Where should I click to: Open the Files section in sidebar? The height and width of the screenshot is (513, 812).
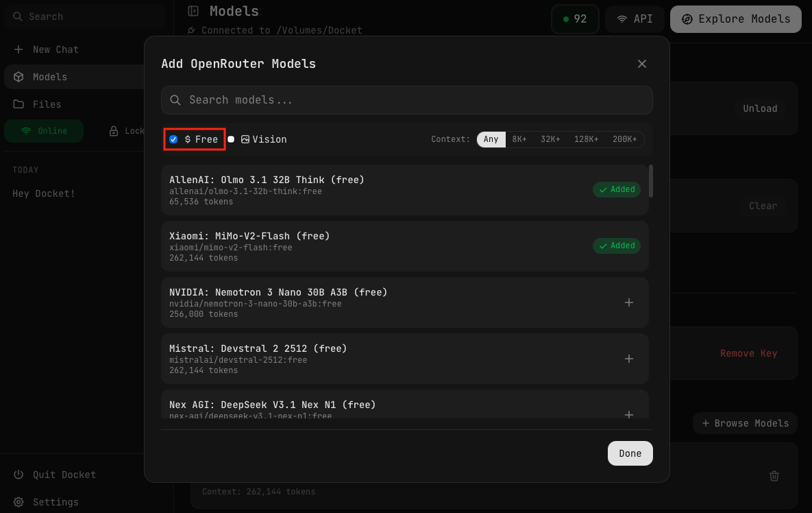coord(47,104)
